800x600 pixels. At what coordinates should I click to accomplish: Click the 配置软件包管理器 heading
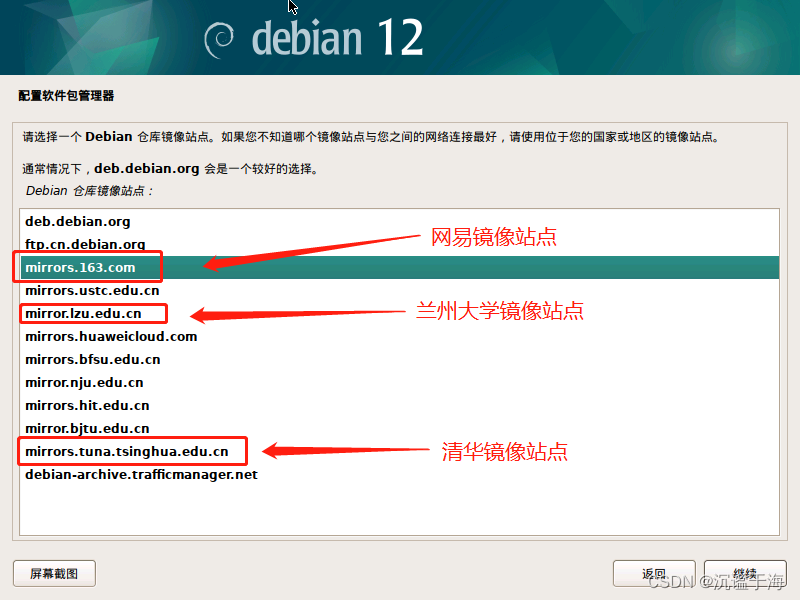[66, 95]
